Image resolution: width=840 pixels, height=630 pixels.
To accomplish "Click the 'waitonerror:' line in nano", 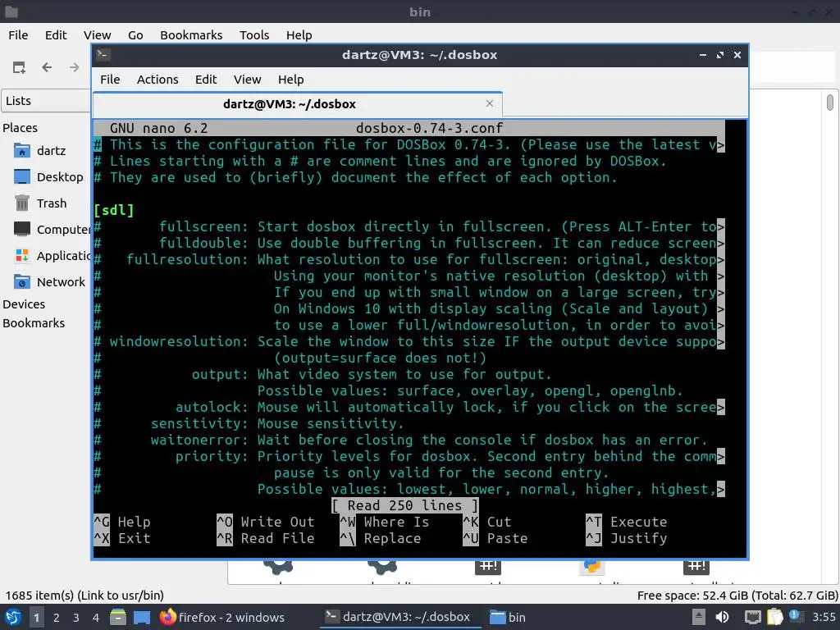I will (400, 440).
